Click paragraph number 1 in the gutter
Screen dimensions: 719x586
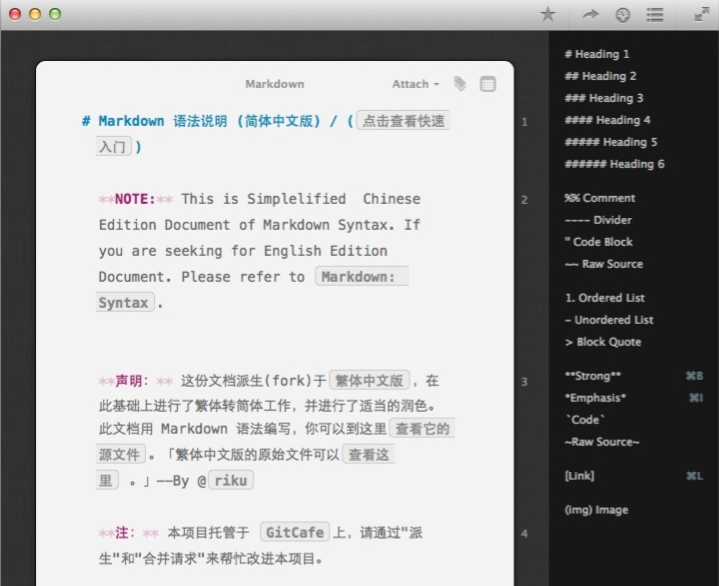[x=525, y=122]
